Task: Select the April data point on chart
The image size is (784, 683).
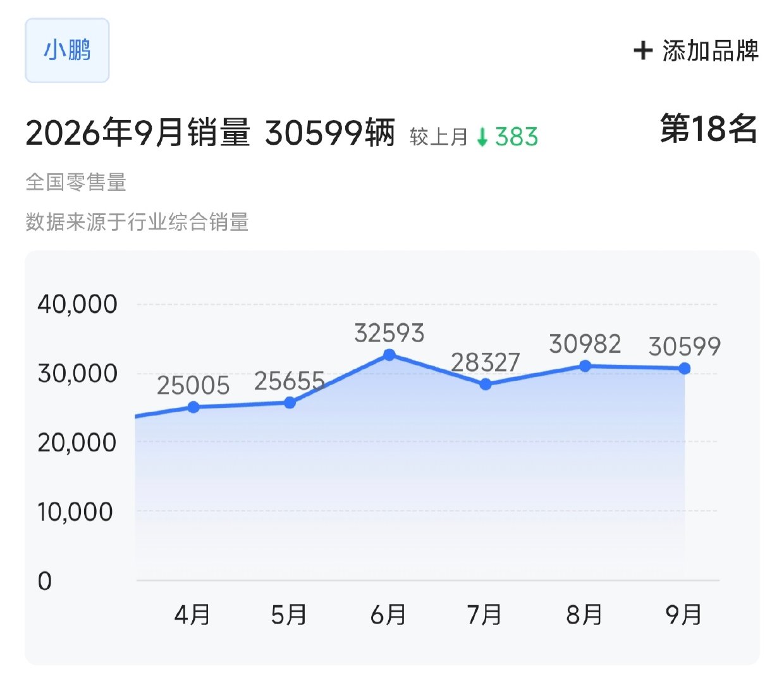Action: point(193,407)
